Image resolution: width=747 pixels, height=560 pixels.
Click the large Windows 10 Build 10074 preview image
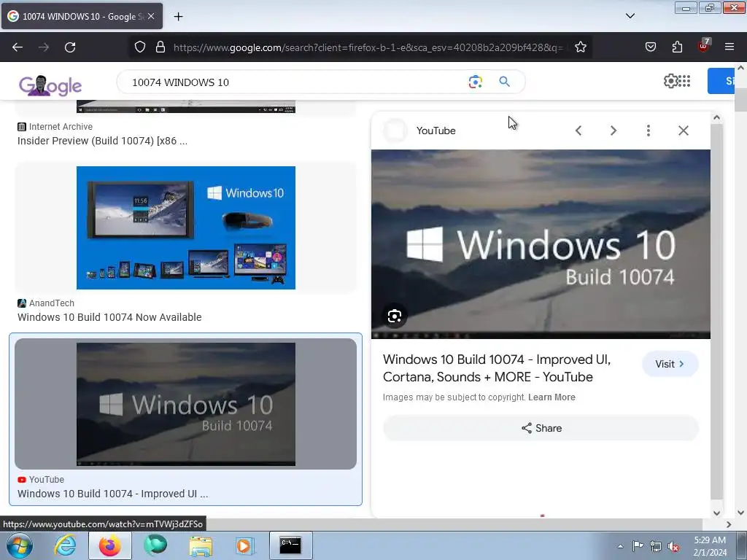pos(541,244)
